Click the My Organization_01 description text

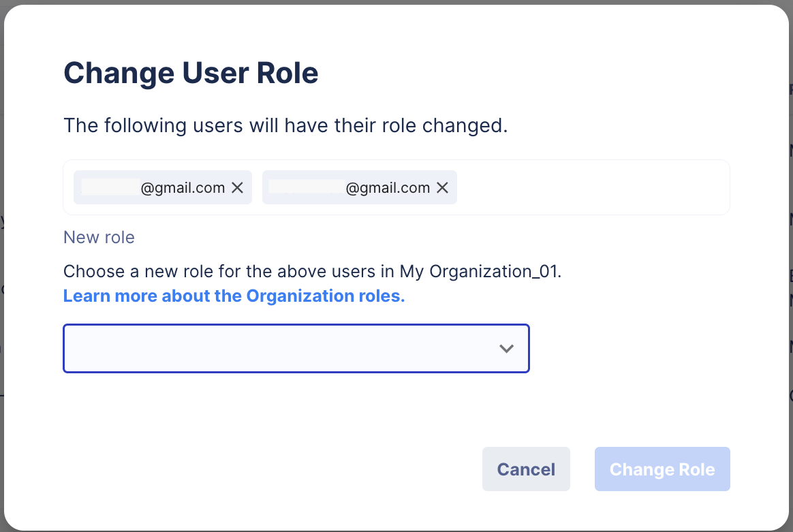[x=313, y=271]
